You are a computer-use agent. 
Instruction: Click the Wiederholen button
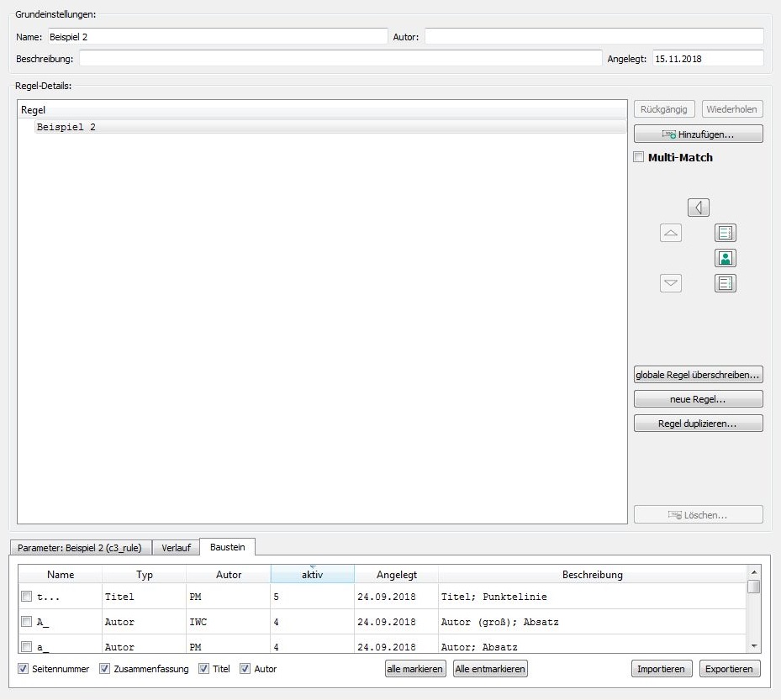tap(732, 109)
